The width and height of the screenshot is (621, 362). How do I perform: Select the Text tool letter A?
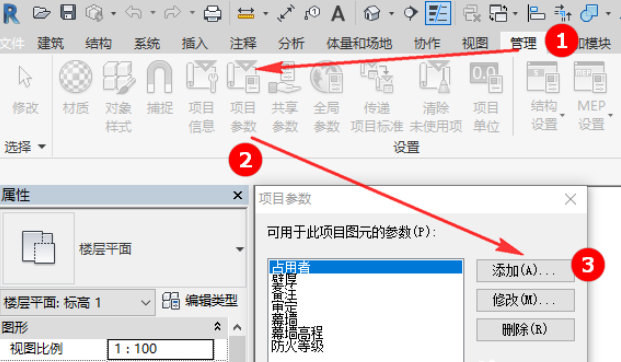point(338,13)
